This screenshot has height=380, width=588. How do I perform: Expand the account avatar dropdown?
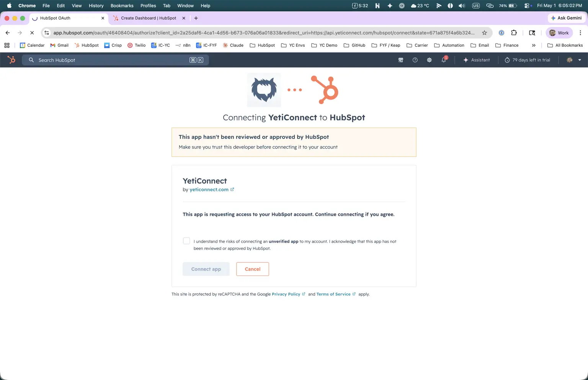(x=574, y=60)
